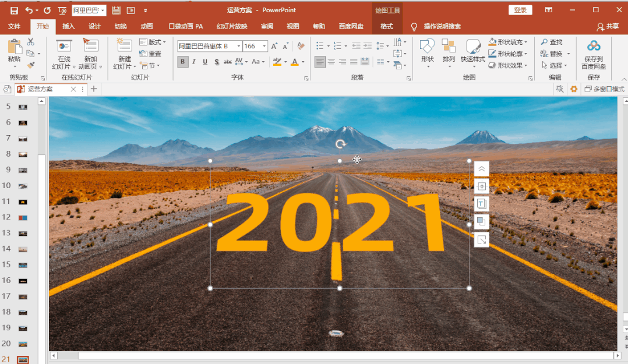Select slide 15 thumbnail in slide panel
This screenshot has height=364, width=628.
(x=23, y=265)
